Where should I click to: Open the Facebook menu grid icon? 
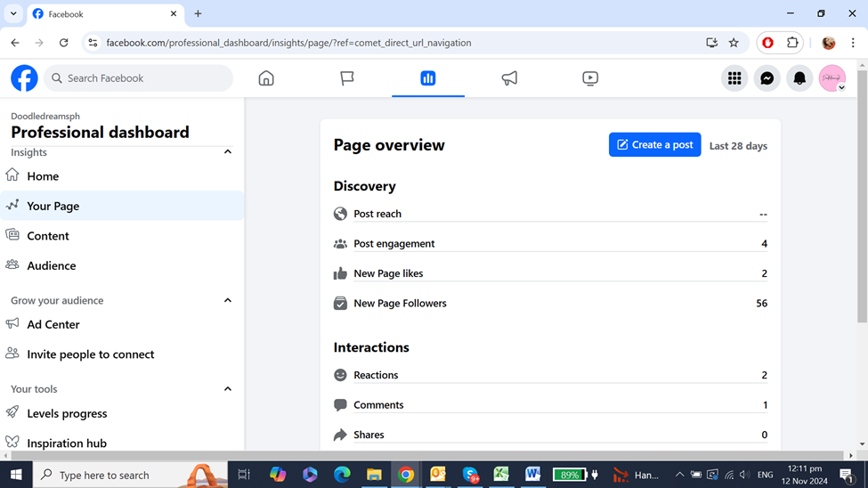pos(734,78)
